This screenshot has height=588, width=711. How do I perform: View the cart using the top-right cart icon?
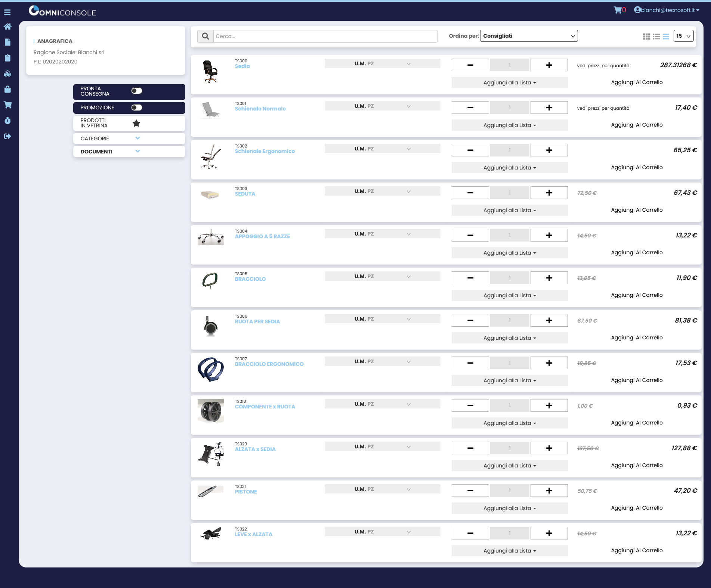[x=618, y=10]
